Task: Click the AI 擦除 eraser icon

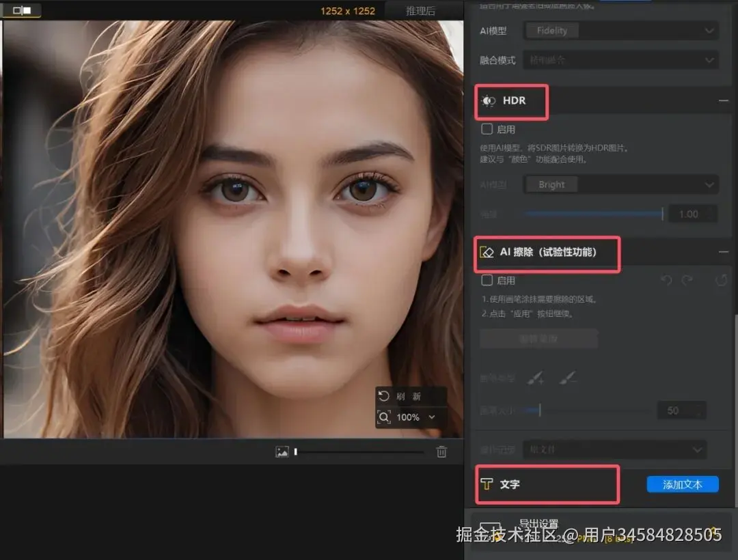Action: pyautogui.click(x=487, y=252)
